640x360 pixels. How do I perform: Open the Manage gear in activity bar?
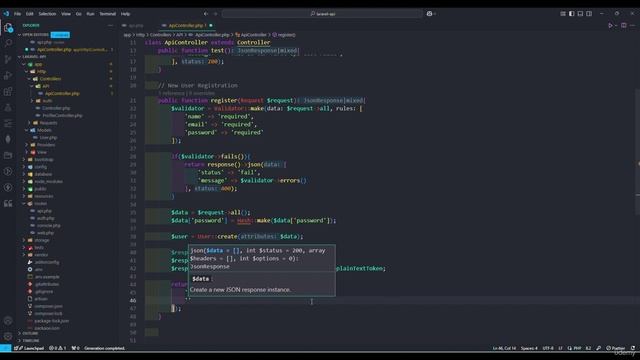8,336
